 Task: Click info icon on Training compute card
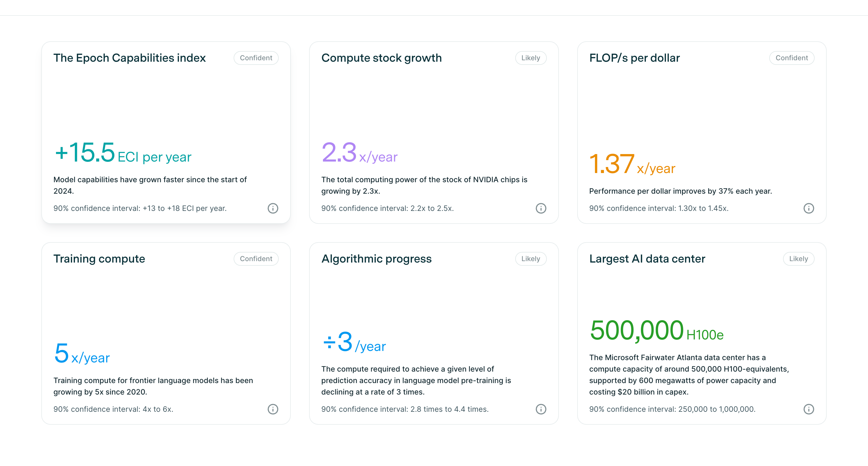click(273, 409)
